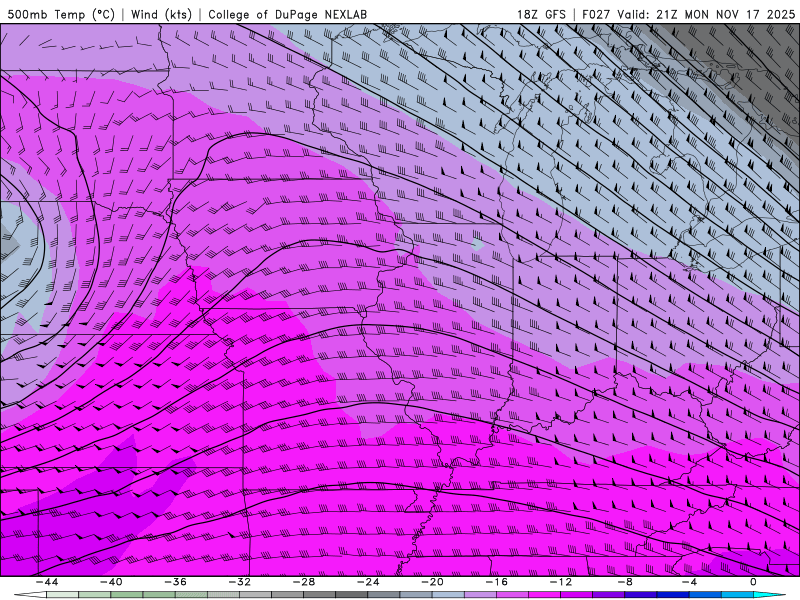Click the 'Wind (kts)' header label
Screen dimensions: 800x600
161,14
